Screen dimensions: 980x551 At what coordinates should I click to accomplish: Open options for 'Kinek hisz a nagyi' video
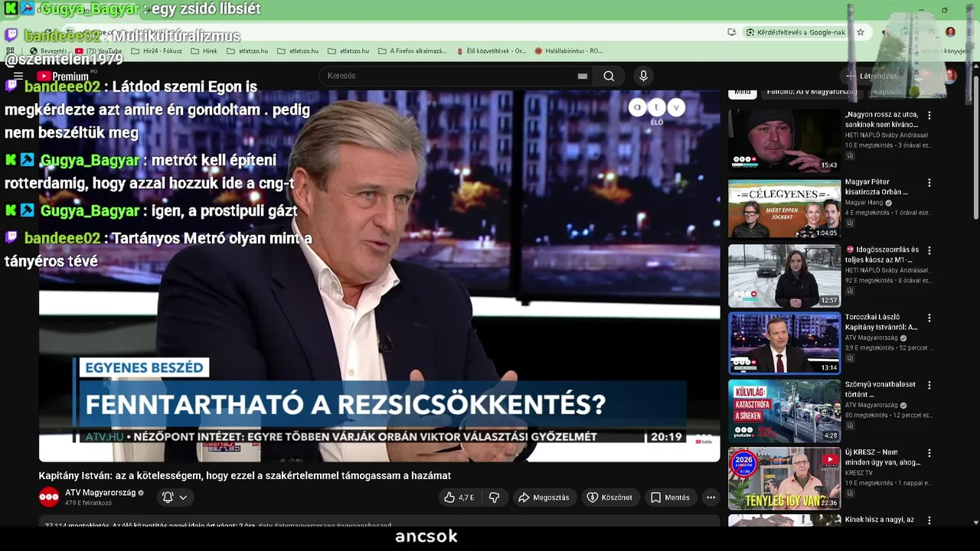coord(929,520)
